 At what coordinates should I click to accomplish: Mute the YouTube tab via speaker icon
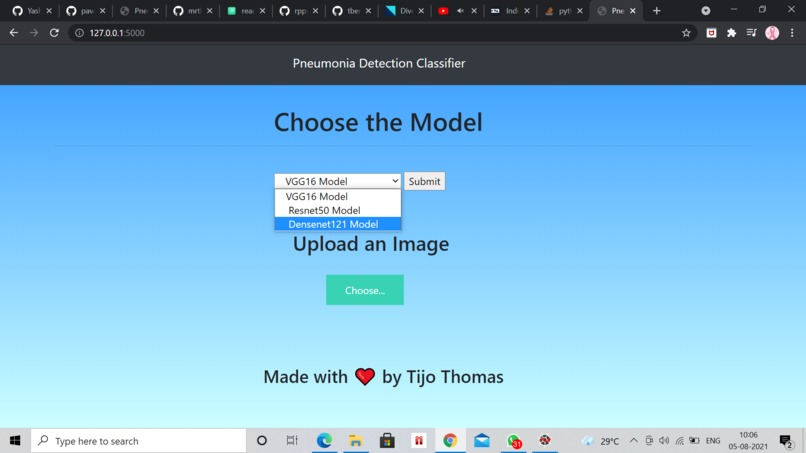coord(460,11)
